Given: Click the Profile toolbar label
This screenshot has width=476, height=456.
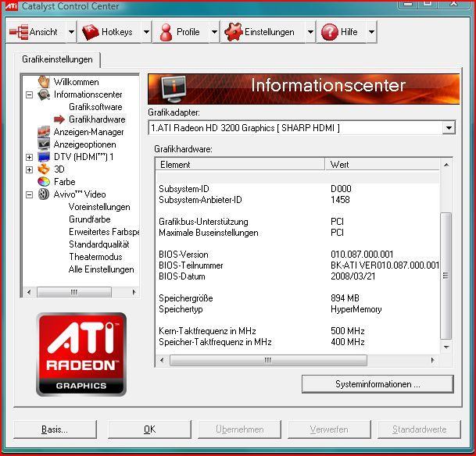Looking at the screenshot, I should click(x=188, y=32).
